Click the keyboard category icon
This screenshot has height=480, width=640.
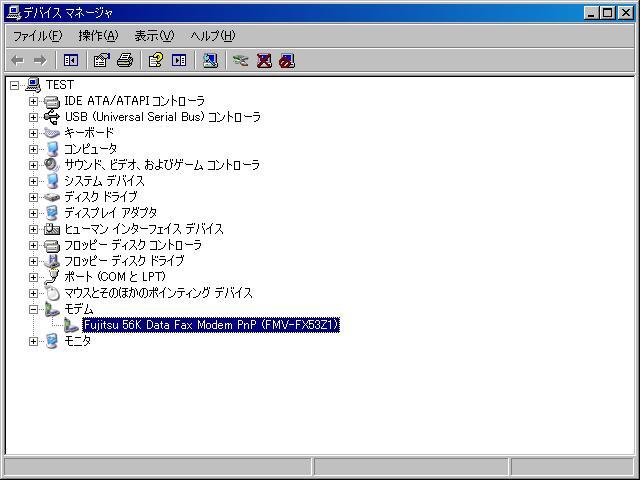(x=52, y=133)
